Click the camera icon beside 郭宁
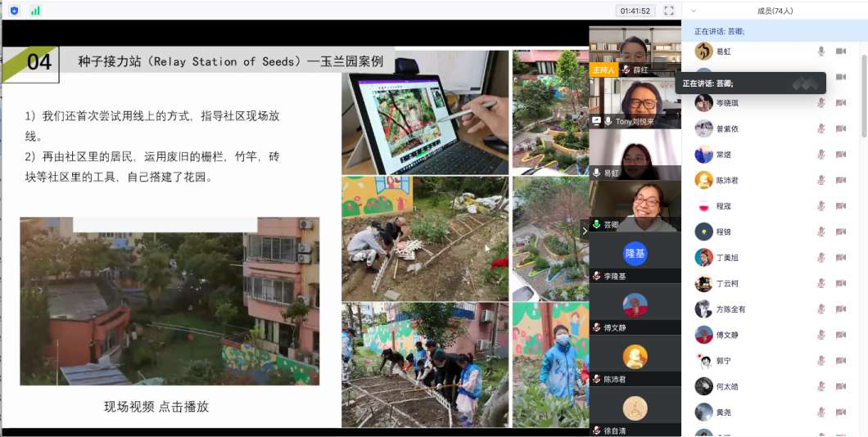This screenshot has height=437, width=868. [840, 361]
